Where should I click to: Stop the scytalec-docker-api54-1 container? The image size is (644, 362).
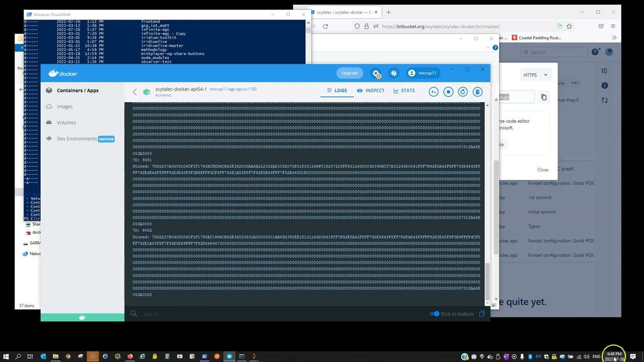(x=448, y=92)
